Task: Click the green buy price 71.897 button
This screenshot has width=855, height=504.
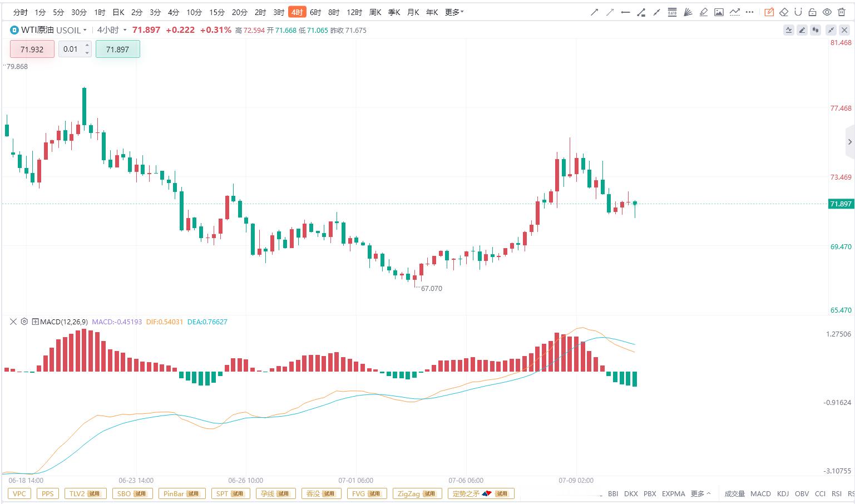Action: click(x=118, y=49)
